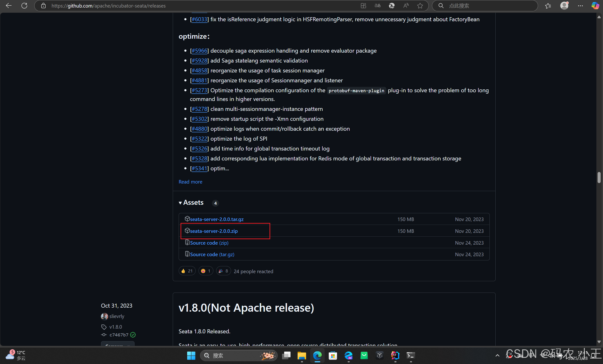The width and height of the screenshot is (603, 364).
Task: Open the weather widget showing 12°C
Action: click(15, 356)
